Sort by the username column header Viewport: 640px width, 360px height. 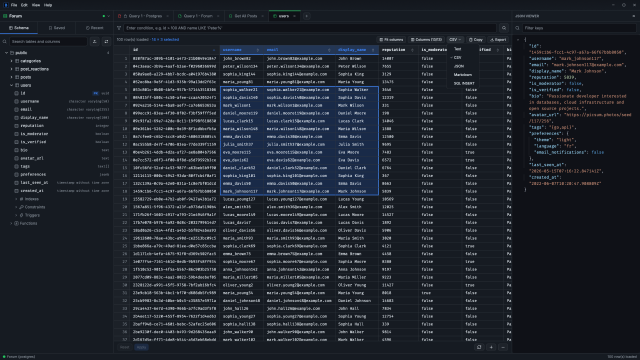242,50
